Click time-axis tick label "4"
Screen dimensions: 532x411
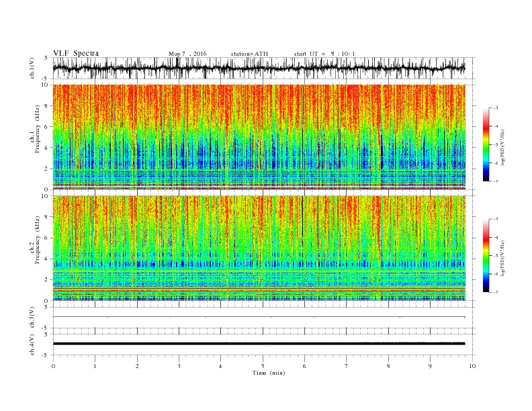pyautogui.click(x=220, y=366)
